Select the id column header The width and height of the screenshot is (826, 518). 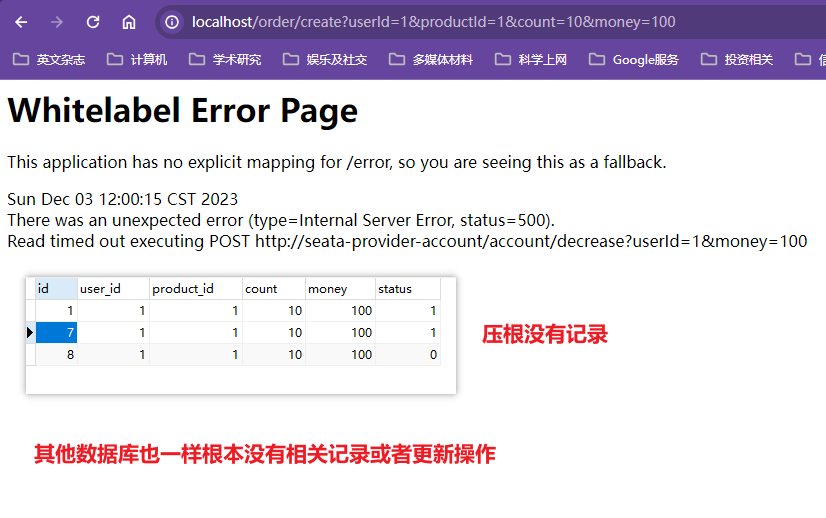pos(56,289)
